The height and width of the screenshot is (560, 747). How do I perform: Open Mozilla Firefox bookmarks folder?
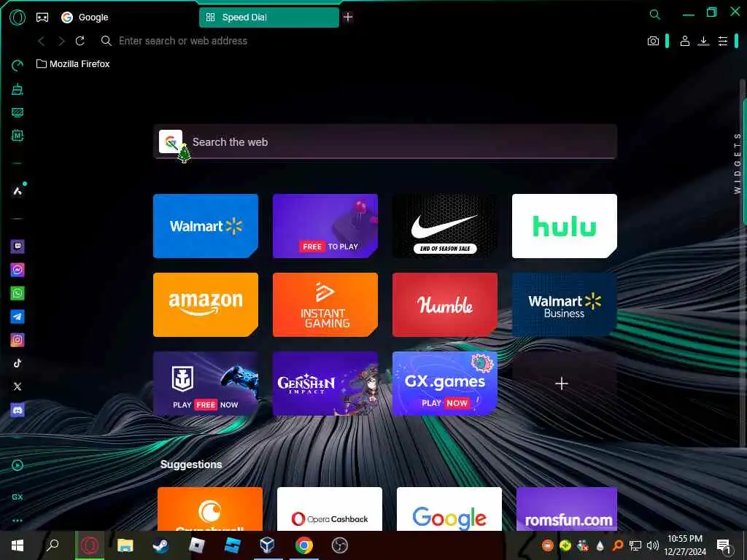(73, 64)
